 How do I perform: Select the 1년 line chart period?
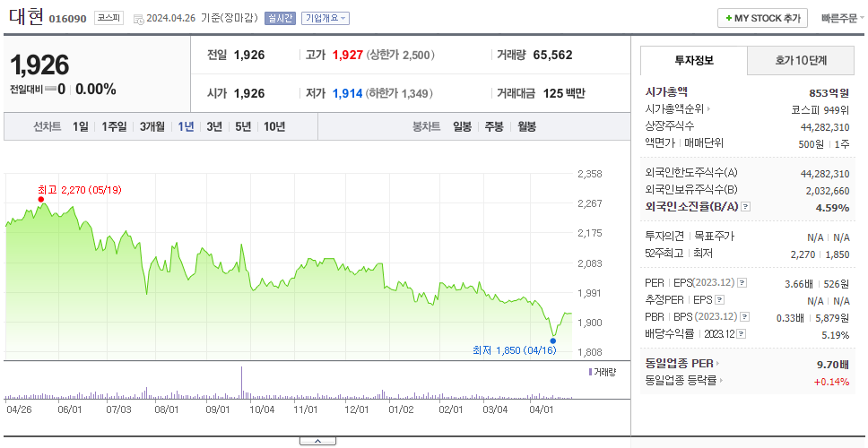(x=186, y=126)
